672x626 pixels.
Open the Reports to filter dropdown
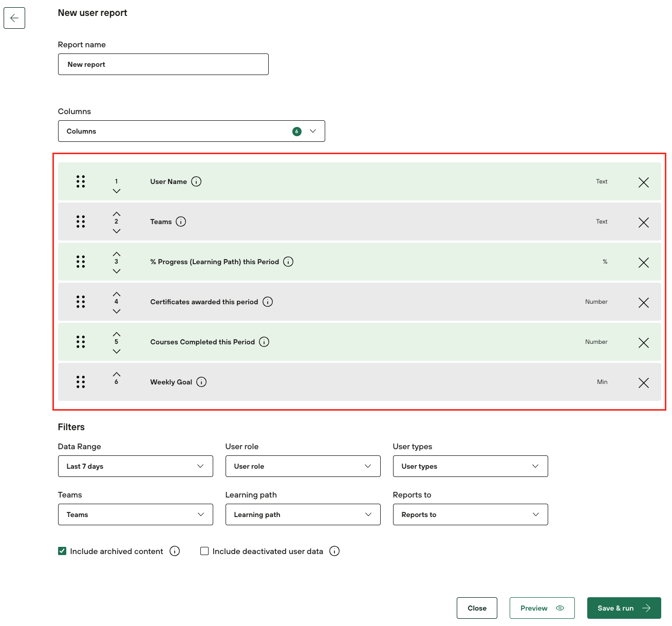point(470,514)
